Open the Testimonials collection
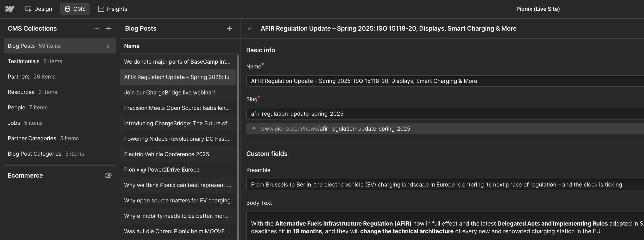This screenshot has height=240, width=644. point(60,61)
